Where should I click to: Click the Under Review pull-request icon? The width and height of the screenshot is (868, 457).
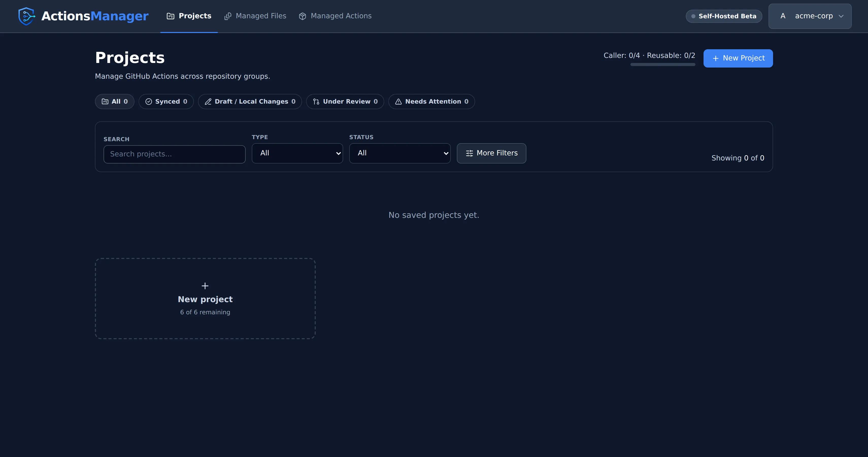point(316,102)
